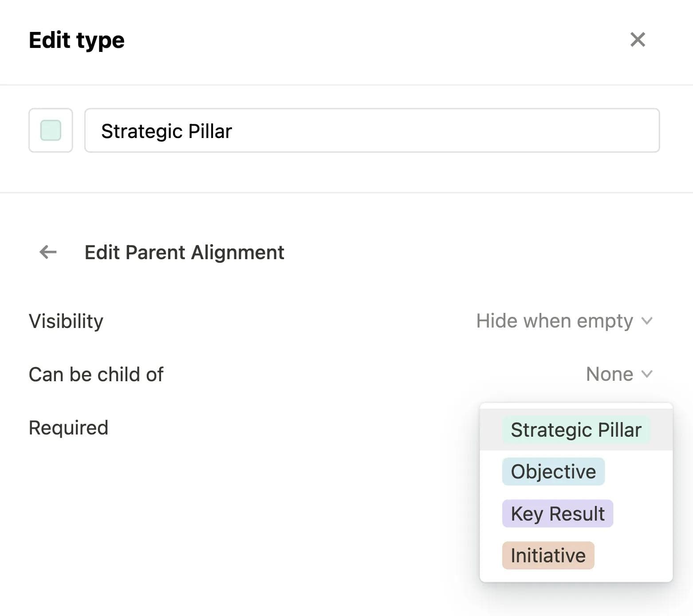
Task: Select Objective as allowed parent type
Action: click(553, 471)
